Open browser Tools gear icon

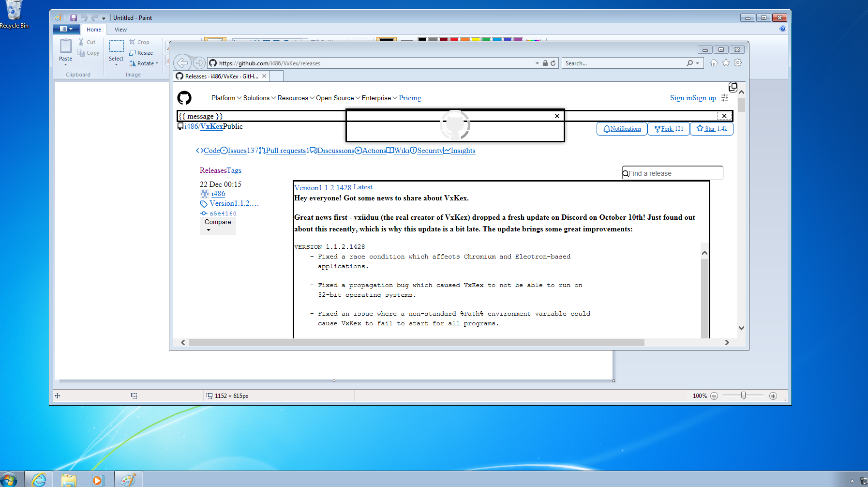pos(738,62)
